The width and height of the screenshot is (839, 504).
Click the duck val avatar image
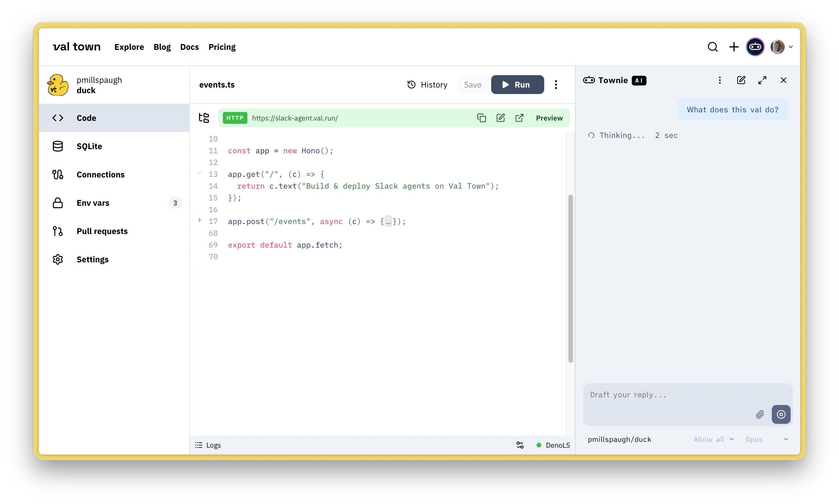pyautogui.click(x=58, y=85)
